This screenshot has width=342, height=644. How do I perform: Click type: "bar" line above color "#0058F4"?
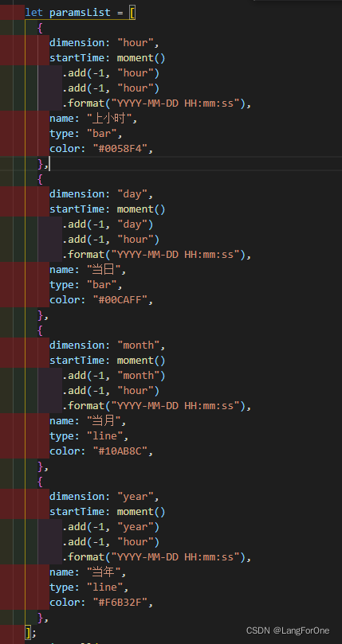pos(86,134)
